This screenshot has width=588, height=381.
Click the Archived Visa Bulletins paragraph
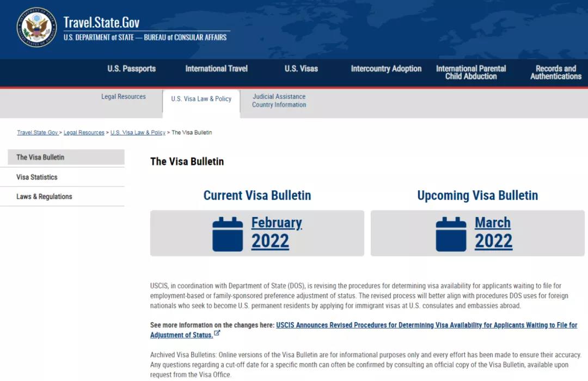pos(366,365)
